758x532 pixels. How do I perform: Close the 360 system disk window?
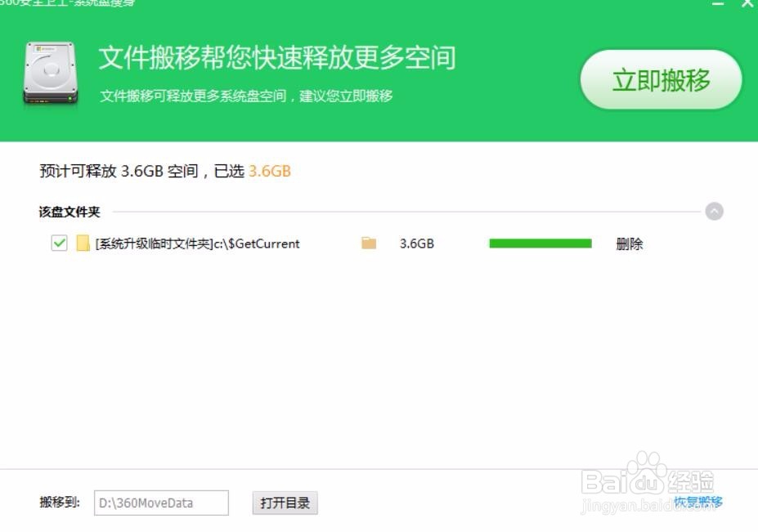[748, 3]
